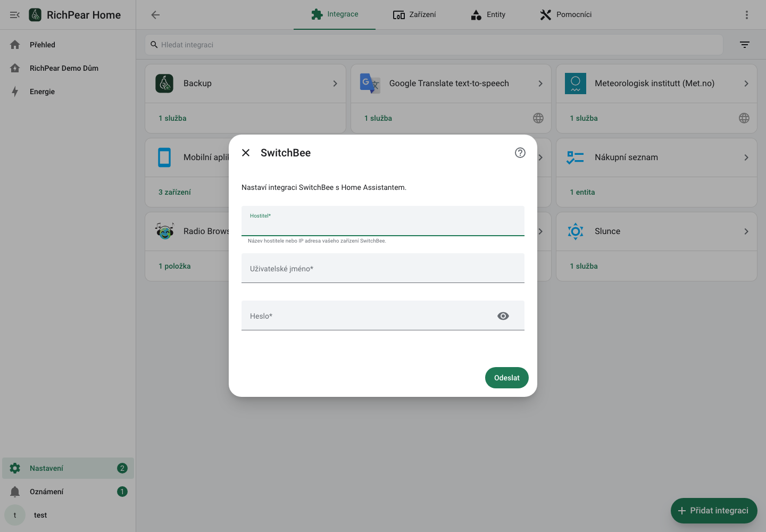Screen dimensions: 766x532
Task: Click the Oznámení bell icon
Action: click(15, 492)
